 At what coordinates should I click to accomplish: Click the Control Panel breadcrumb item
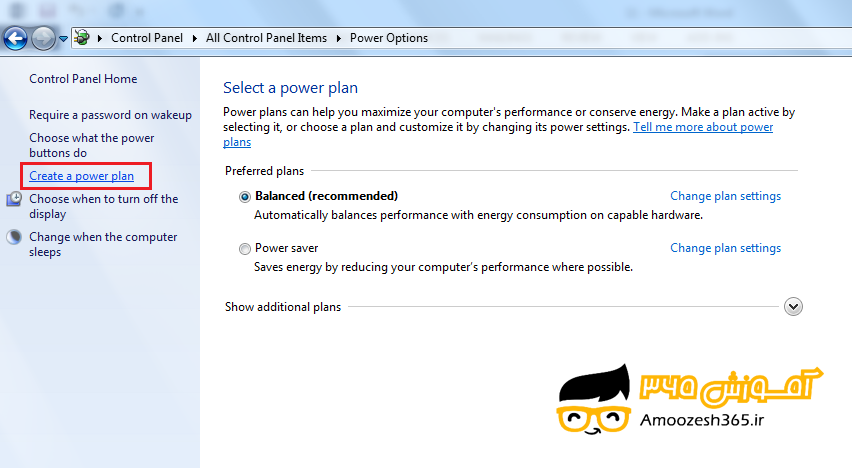[x=147, y=38]
